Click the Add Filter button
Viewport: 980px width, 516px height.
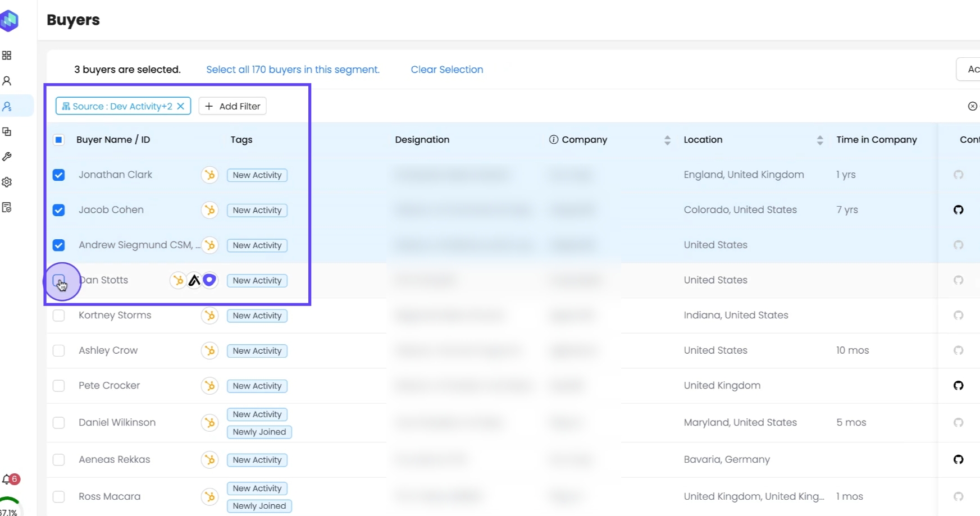point(233,106)
